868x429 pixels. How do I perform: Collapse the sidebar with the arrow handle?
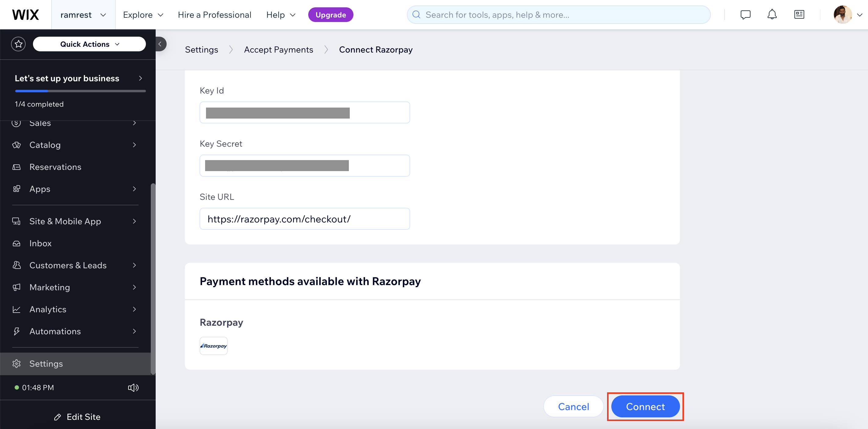pyautogui.click(x=161, y=44)
